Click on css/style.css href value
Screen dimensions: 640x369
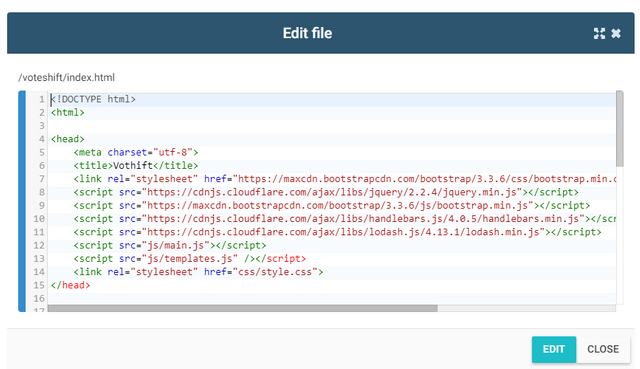[x=275, y=272]
